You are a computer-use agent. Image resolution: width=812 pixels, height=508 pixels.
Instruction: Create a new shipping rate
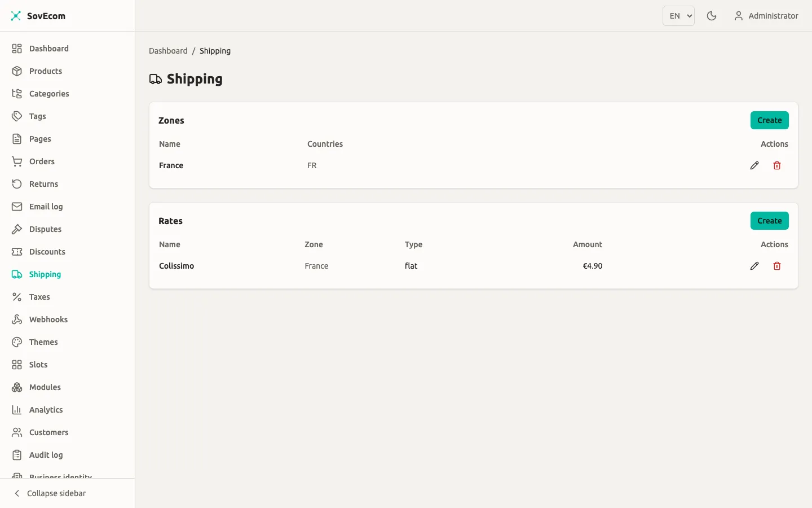pos(770,221)
